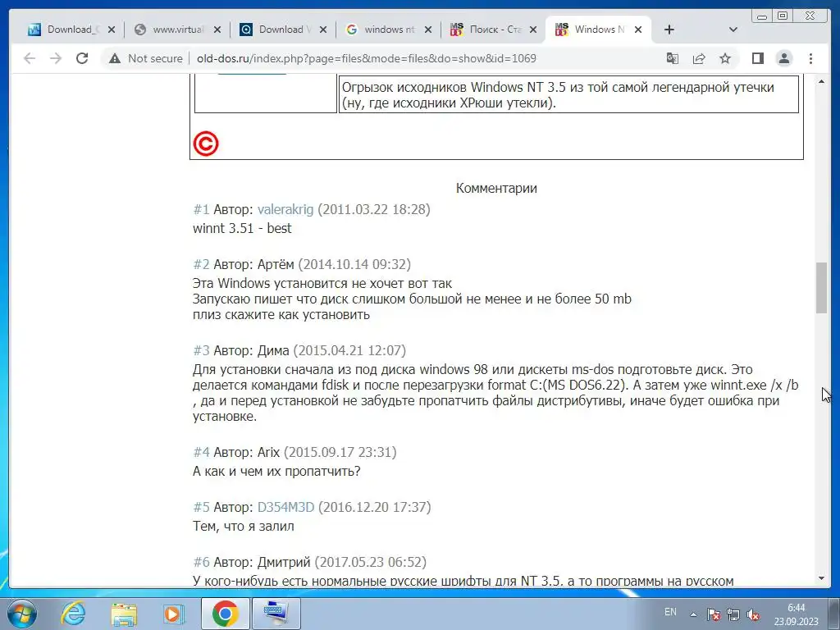Switch to the Поиск tab
Image resolution: width=840 pixels, height=630 pixels.
(x=494, y=30)
